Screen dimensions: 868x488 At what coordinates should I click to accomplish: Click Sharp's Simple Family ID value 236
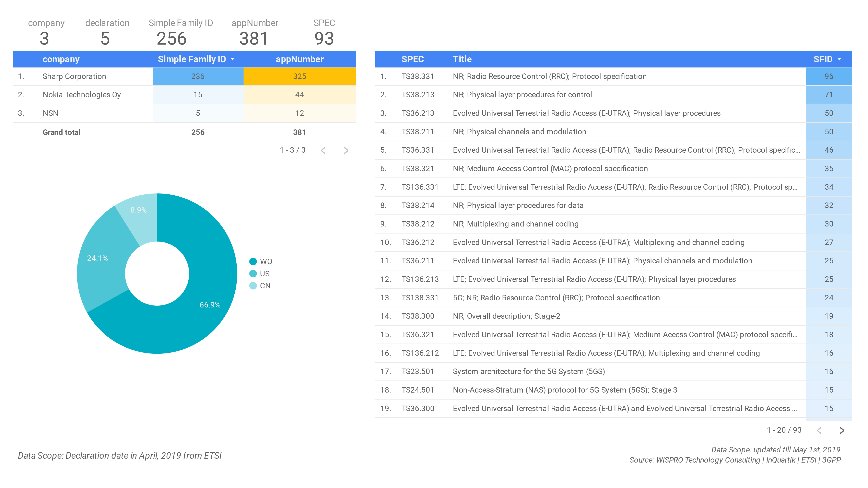(x=198, y=77)
